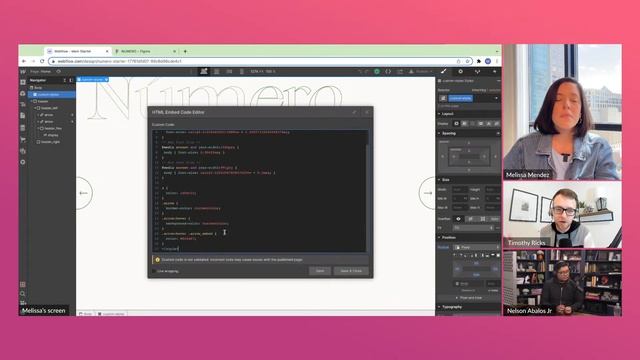Select the highlighted custom embed Navigator row
The width and height of the screenshot is (640, 360).
[x=52, y=95]
